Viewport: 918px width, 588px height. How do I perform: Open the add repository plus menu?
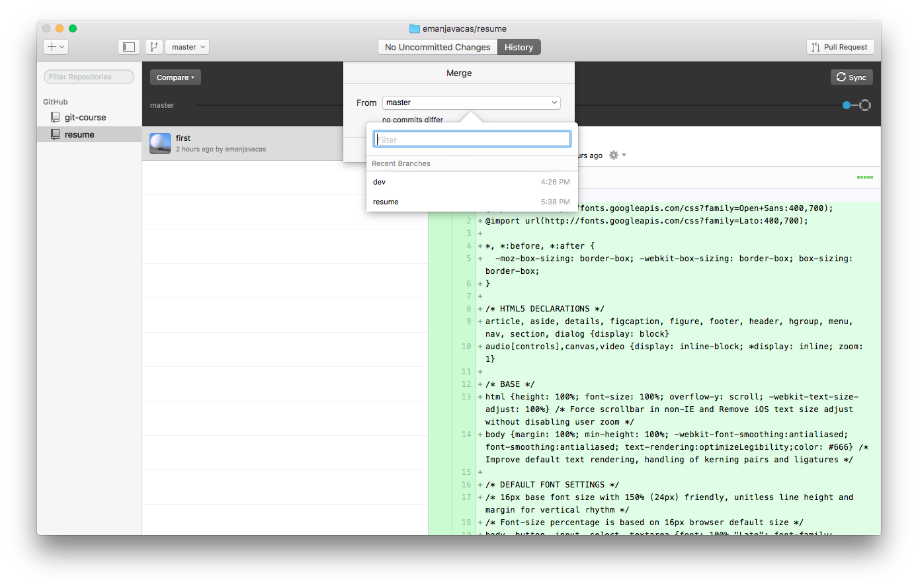[56, 47]
